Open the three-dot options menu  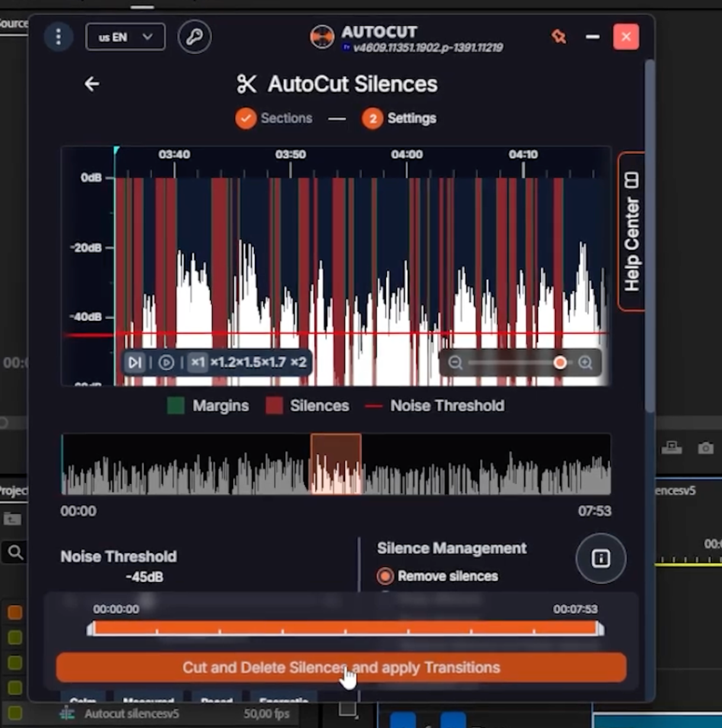click(x=58, y=37)
